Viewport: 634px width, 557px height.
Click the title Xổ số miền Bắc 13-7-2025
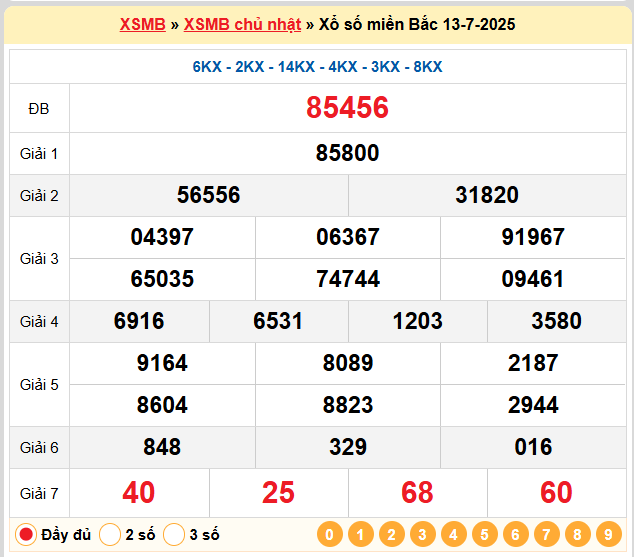coord(417,25)
